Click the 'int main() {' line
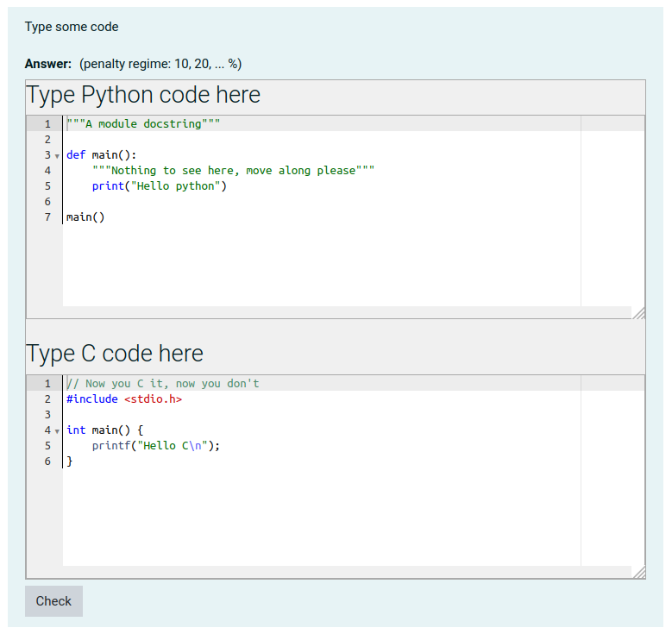 [x=105, y=430]
